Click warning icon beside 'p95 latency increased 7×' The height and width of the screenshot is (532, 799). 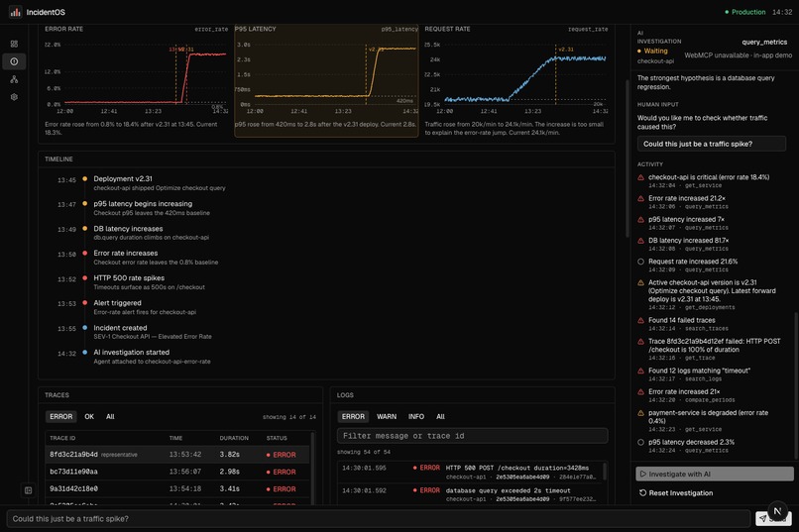641,220
